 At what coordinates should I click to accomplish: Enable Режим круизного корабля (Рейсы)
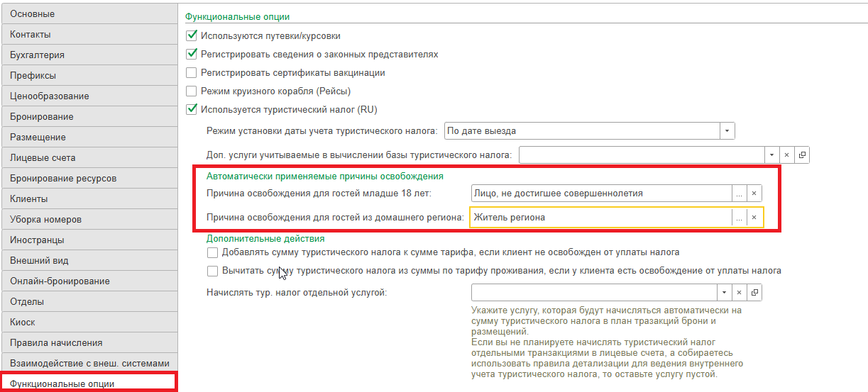[191, 91]
